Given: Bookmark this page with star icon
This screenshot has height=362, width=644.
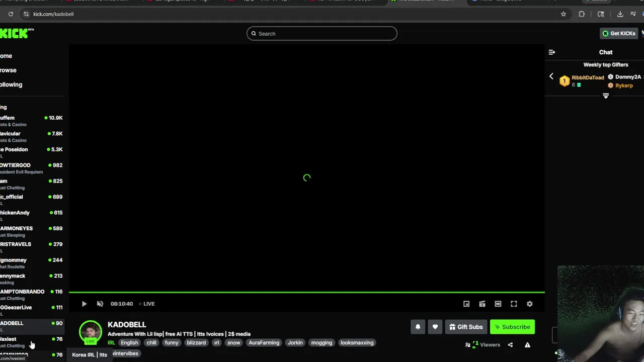Looking at the screenshot, I should (x=563, y=14).
